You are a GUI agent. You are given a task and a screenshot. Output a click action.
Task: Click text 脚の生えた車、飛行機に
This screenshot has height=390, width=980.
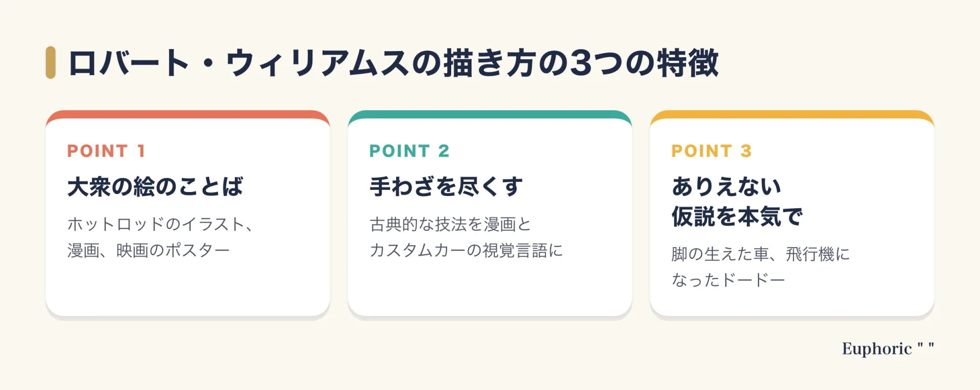(x=761, y=254)
